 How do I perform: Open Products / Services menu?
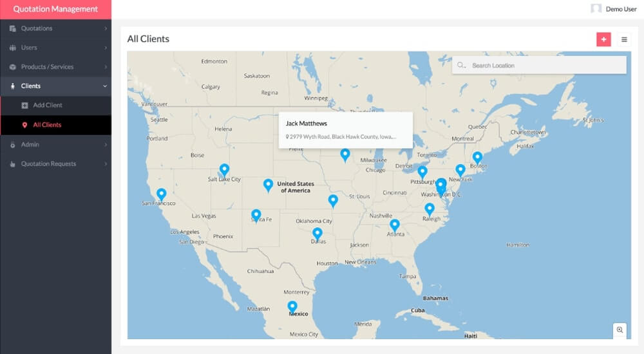55,67
